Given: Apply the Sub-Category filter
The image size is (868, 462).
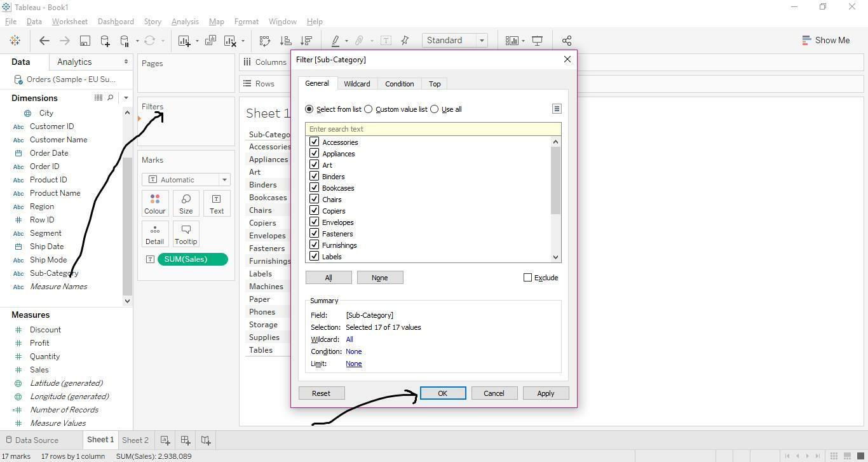Looking at the screenshot, I should click(545, 393).
